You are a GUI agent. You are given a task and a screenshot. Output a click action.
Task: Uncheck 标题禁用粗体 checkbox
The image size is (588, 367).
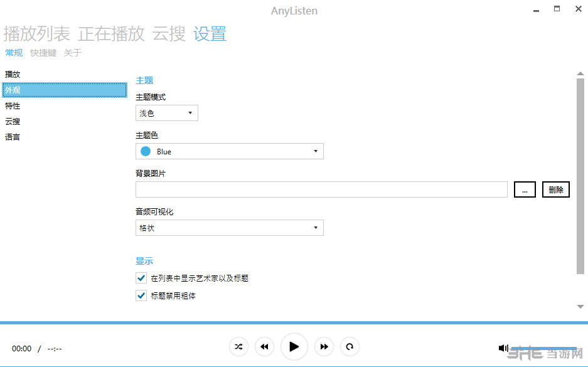point(141,295)
